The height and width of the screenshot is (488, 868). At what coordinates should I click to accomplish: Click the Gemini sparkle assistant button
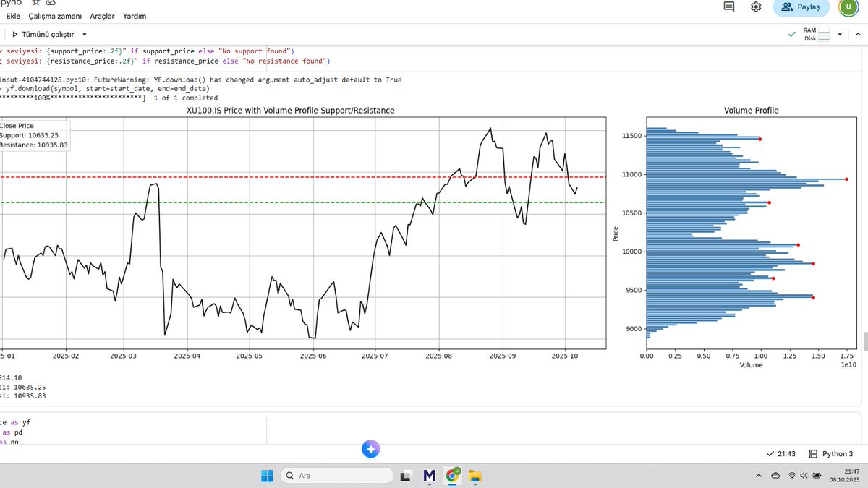coord(371,450)
